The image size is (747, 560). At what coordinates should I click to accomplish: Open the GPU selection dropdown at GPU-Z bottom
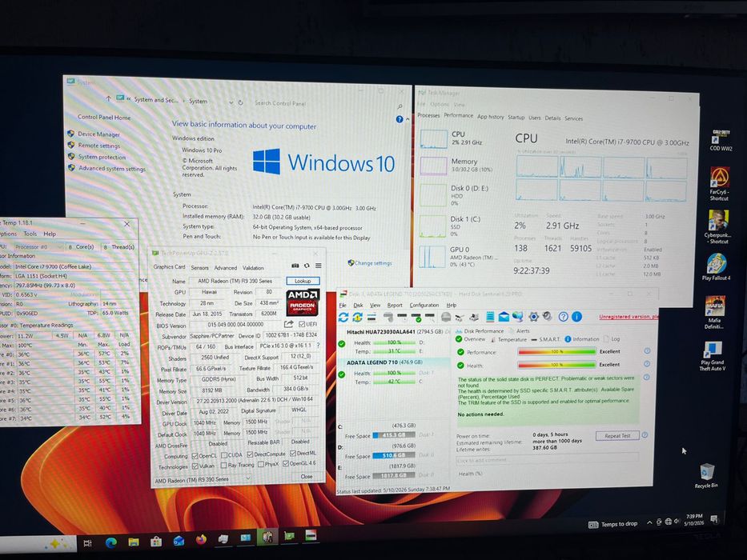pyautogui.click(x=203, y=479)
